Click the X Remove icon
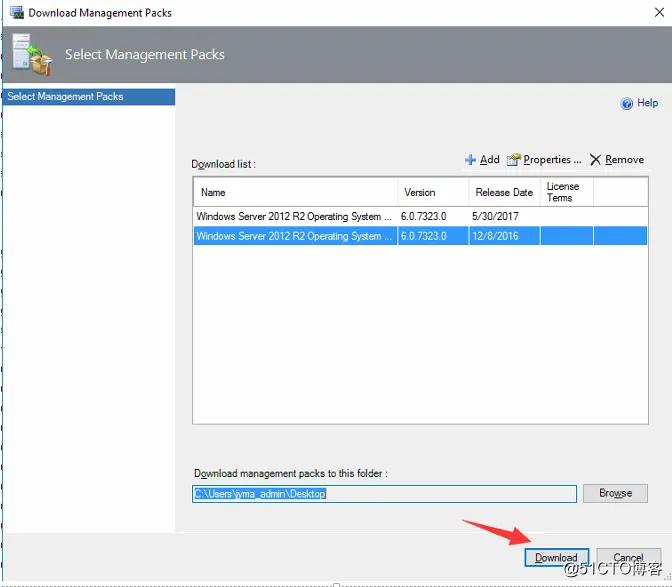672x587 pixels. pyautogui.click(x=595, y=160)
